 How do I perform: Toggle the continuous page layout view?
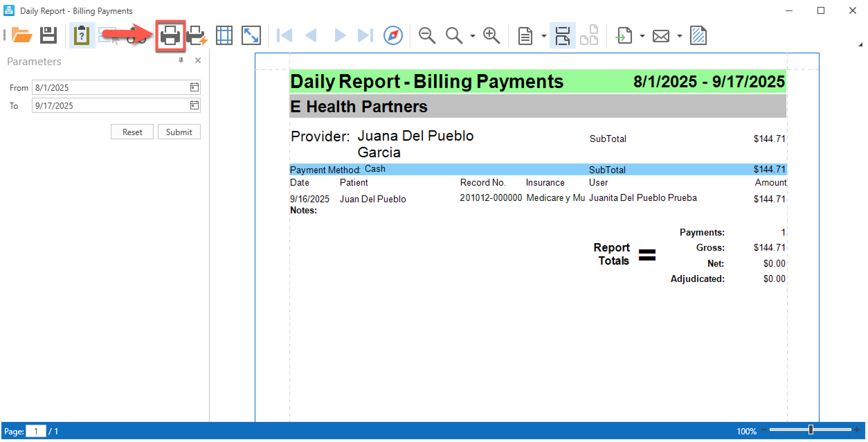pyautogui.click(x=562, y=36)
